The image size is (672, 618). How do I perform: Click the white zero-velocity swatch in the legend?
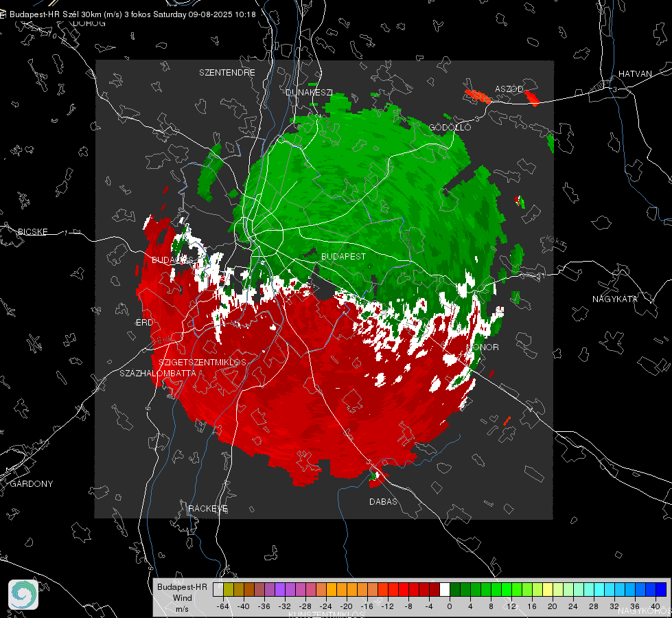point(445,589)
